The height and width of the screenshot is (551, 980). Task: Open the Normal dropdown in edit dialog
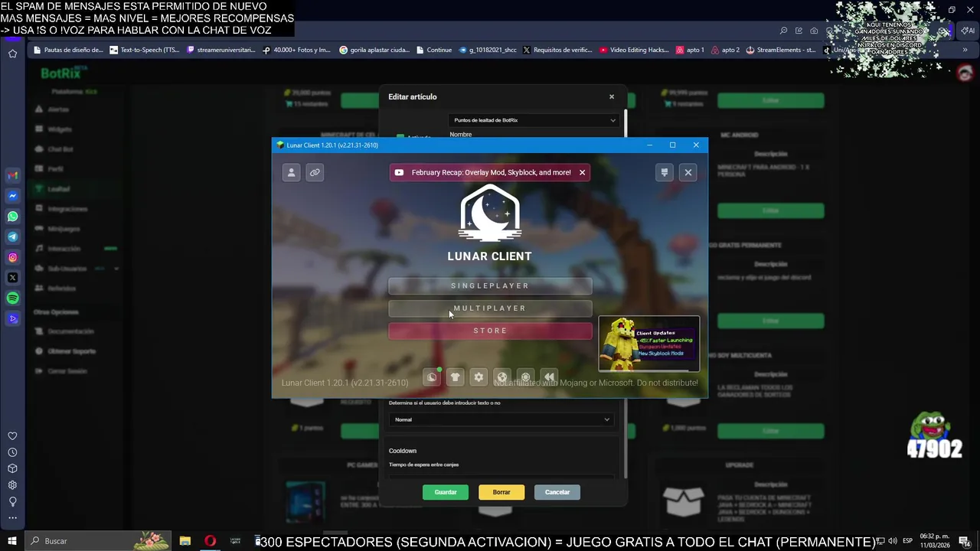(x=501, y=419)
